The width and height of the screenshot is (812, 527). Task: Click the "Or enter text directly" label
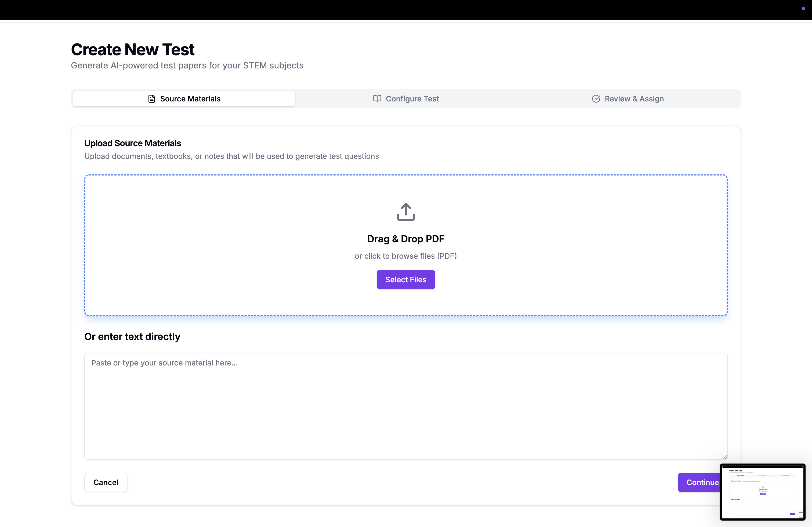(x=132, y=337)
